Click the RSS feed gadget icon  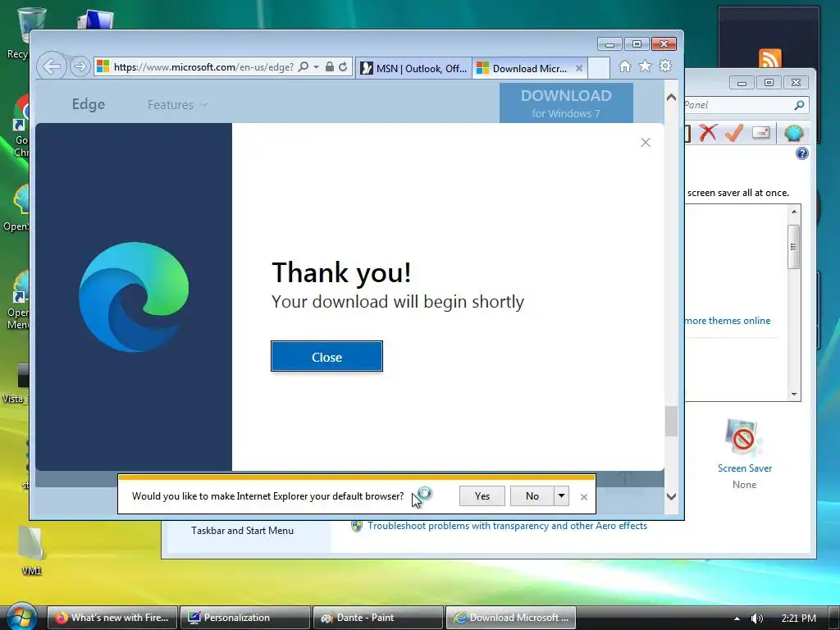769,58
